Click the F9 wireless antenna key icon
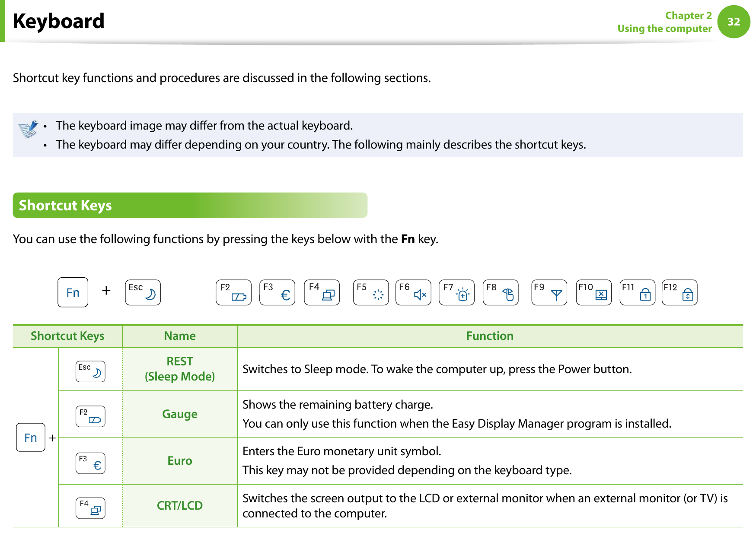Screen dimensions: 756x536 pos(549,292)
